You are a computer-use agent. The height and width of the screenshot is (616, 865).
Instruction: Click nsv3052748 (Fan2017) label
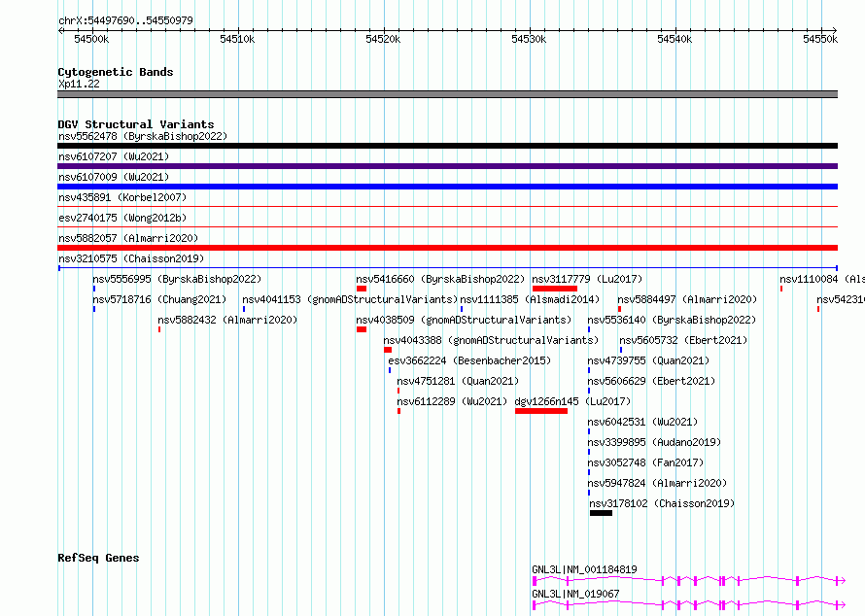[645, 462]
